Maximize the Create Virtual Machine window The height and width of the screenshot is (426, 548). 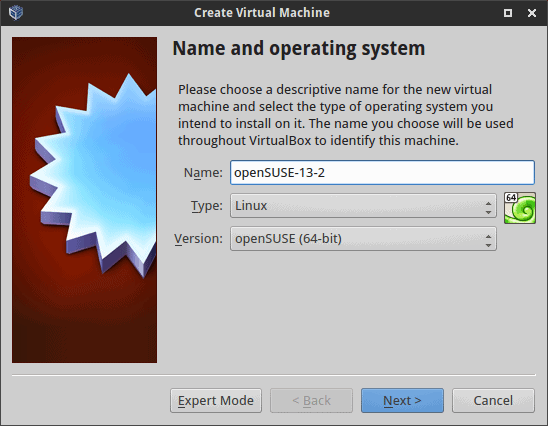[x=508, y=13]
